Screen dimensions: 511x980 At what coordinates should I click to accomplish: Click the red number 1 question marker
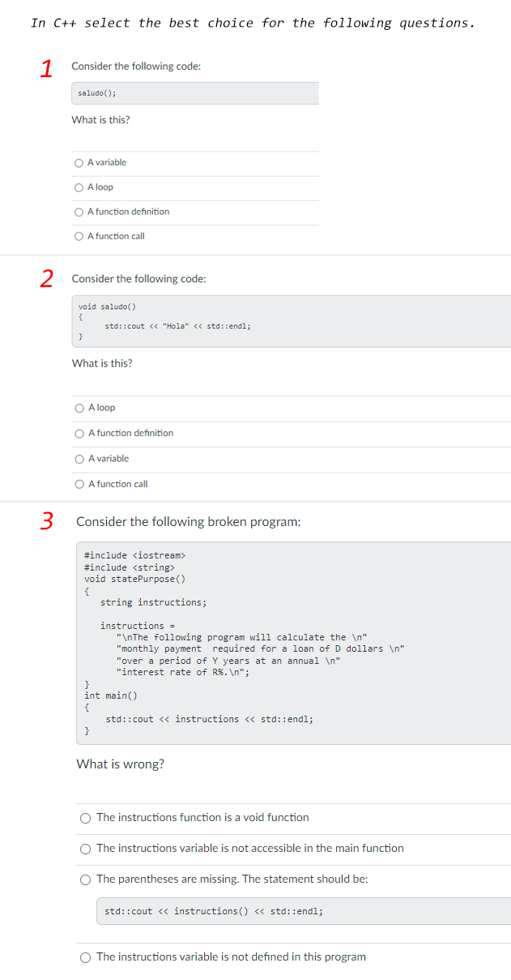[46, 69]
